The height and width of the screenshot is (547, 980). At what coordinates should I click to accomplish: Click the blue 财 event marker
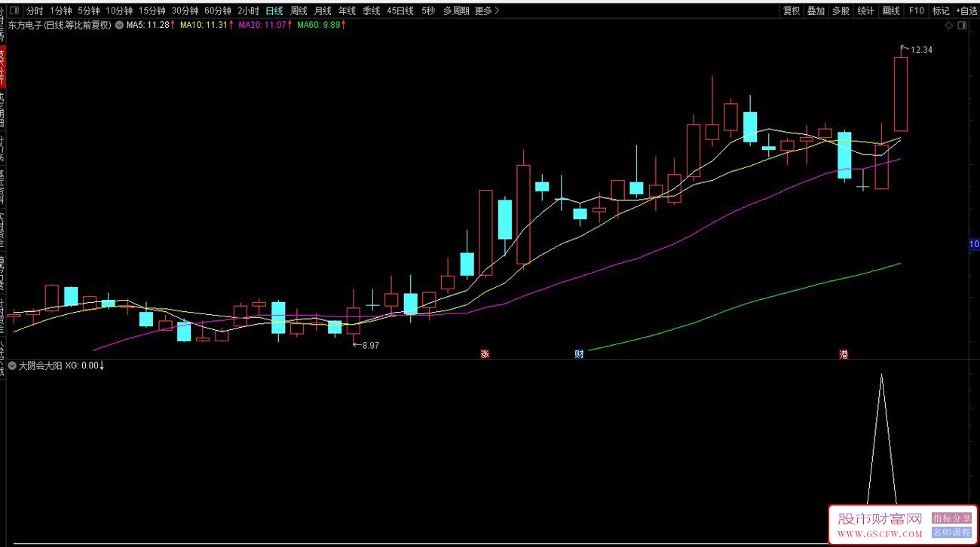click(x=579, y=354)
